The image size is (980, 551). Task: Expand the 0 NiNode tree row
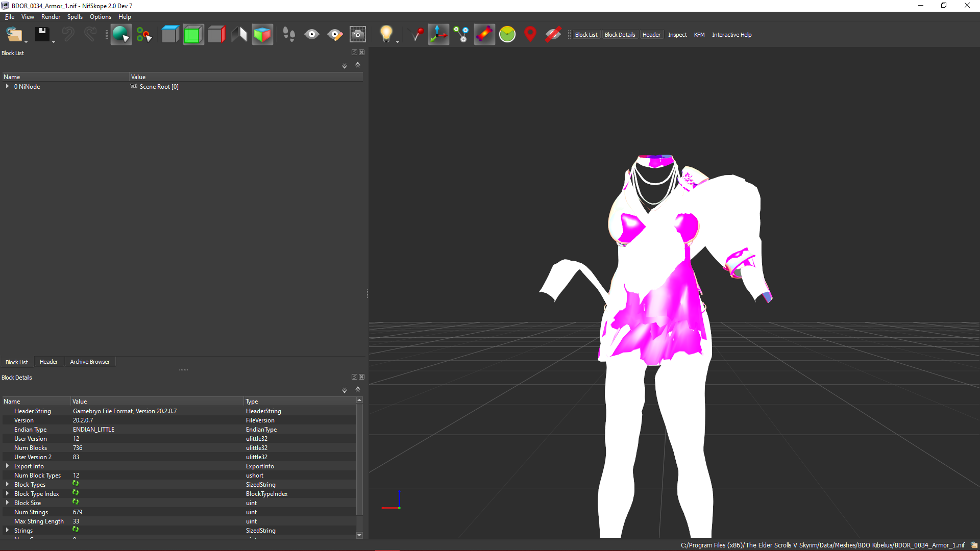[7, 86]
